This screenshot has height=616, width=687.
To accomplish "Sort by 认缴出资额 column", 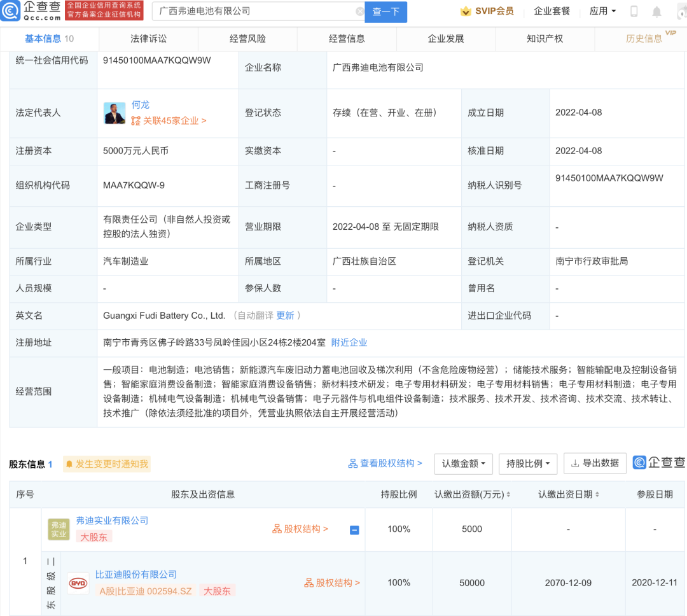I will click(508, 494).
